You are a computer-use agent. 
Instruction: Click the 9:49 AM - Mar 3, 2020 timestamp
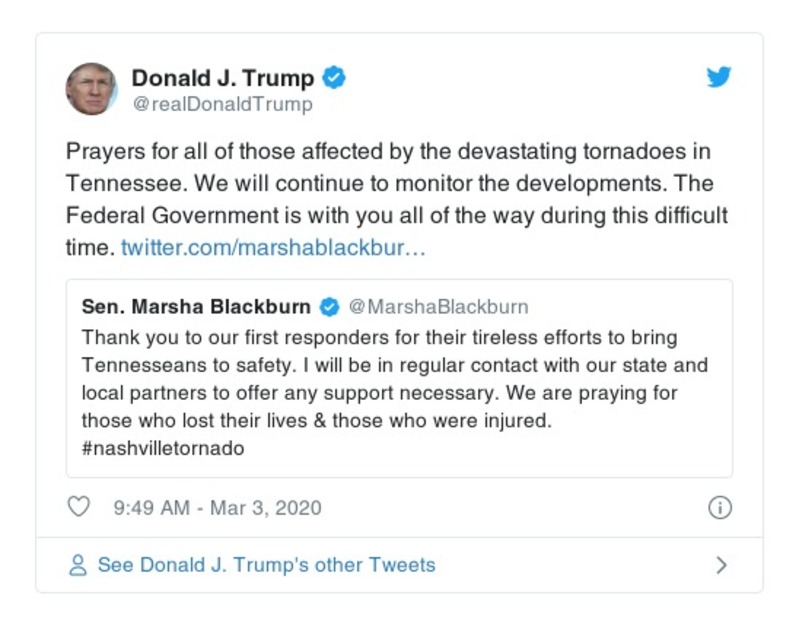pyautogui.click(x=217, y=508)
